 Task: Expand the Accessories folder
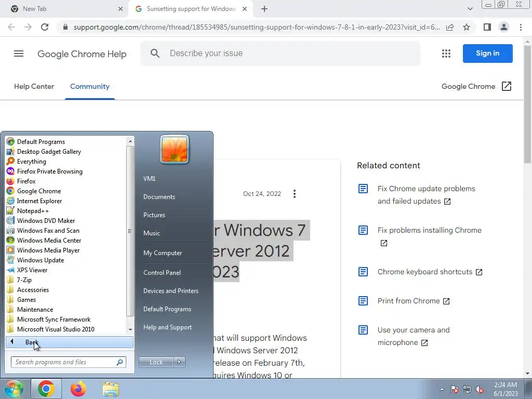[33, 290]
